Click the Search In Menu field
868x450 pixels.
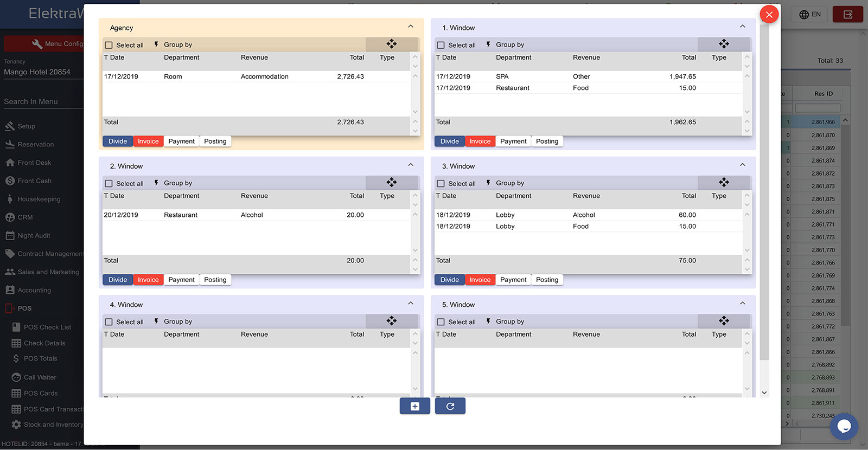tap(43, 101)
